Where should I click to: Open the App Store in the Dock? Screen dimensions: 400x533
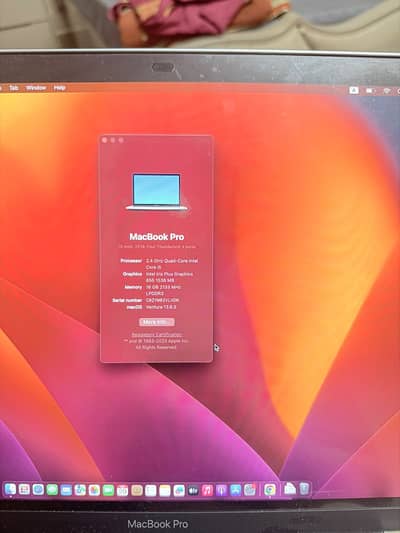click(235, 490)
